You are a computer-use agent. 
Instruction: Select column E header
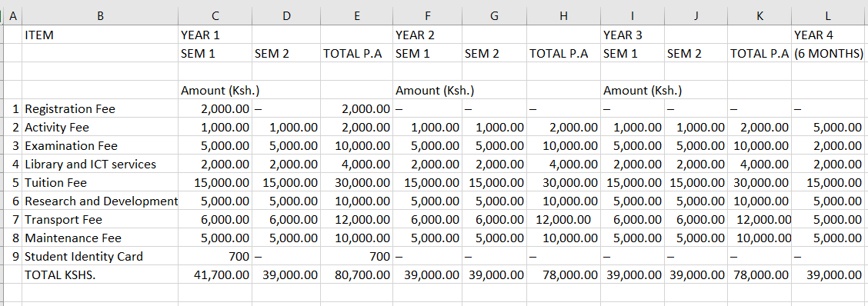pyautogui.click(x=356, y=16)
